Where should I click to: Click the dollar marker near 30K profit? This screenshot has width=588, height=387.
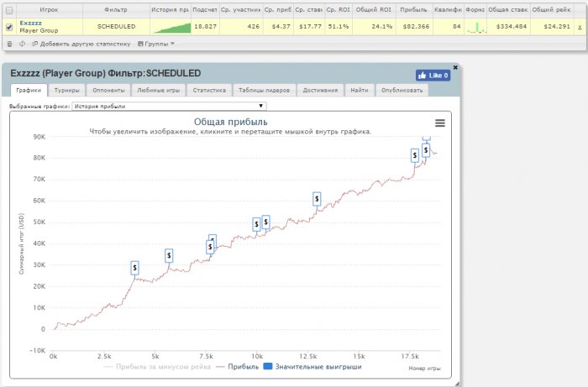coord(169,255)
